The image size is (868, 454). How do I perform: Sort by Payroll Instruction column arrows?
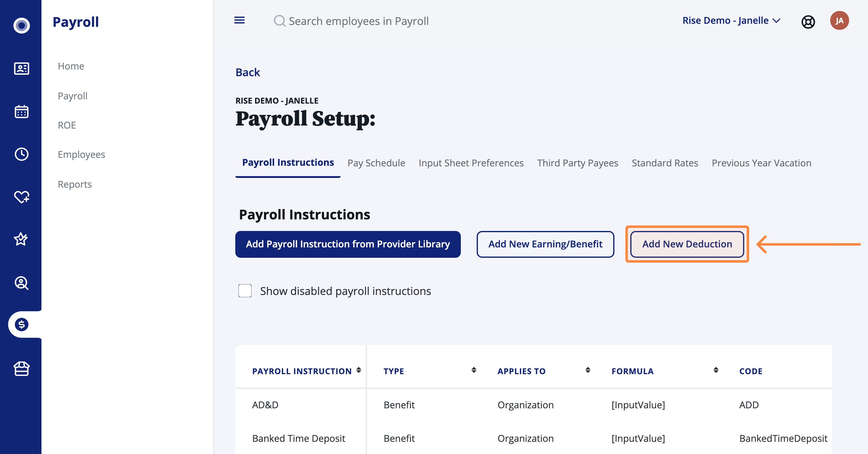click(358, 370)
